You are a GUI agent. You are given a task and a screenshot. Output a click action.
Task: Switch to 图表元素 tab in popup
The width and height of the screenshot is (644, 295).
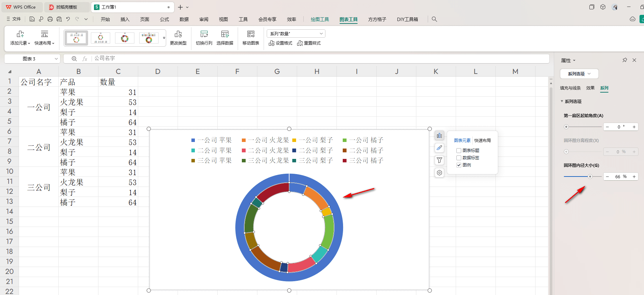[462, 141]
